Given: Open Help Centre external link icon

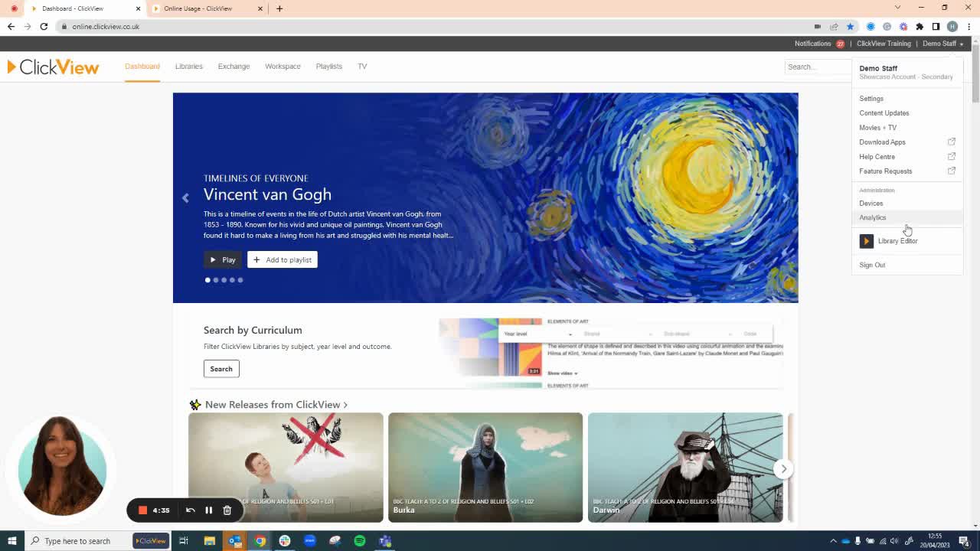Looking at the screenshot, I should point(952,156).
